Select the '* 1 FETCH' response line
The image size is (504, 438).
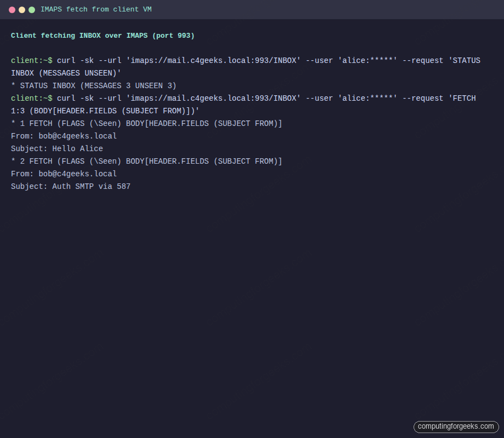pos(146,123)
